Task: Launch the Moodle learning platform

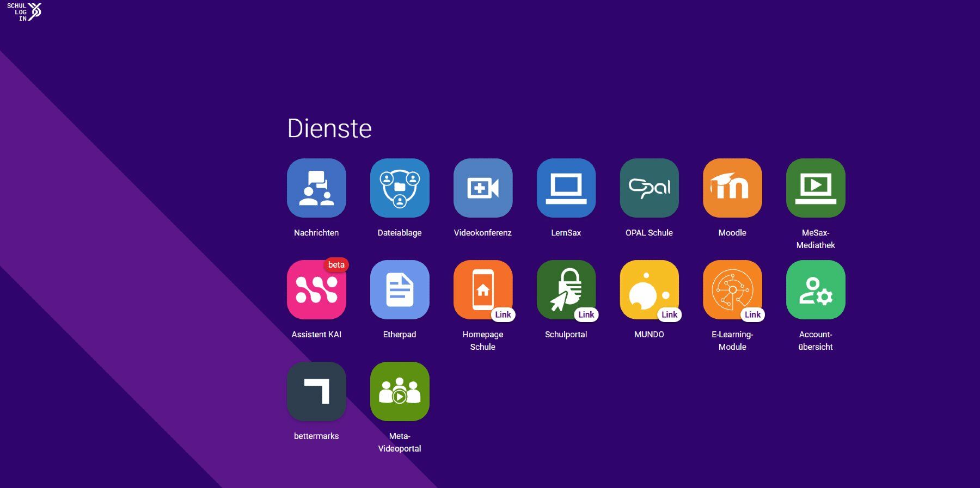Action: tap(732, 188)
